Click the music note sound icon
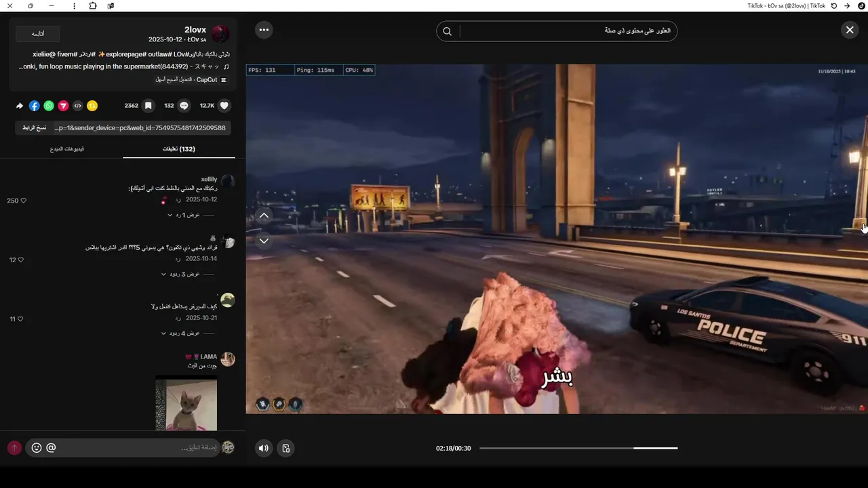The width and height of the screenshot is (868, 488). point(226,67)
